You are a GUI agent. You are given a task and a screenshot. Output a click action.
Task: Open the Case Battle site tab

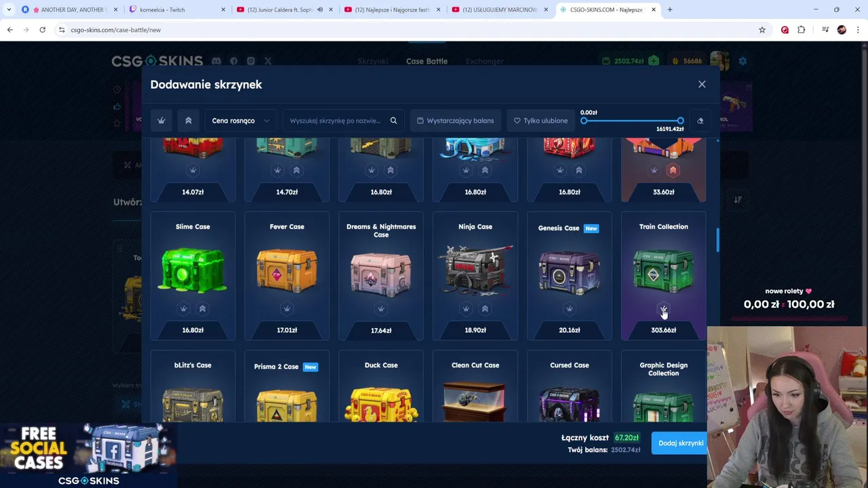coord(427,61)
